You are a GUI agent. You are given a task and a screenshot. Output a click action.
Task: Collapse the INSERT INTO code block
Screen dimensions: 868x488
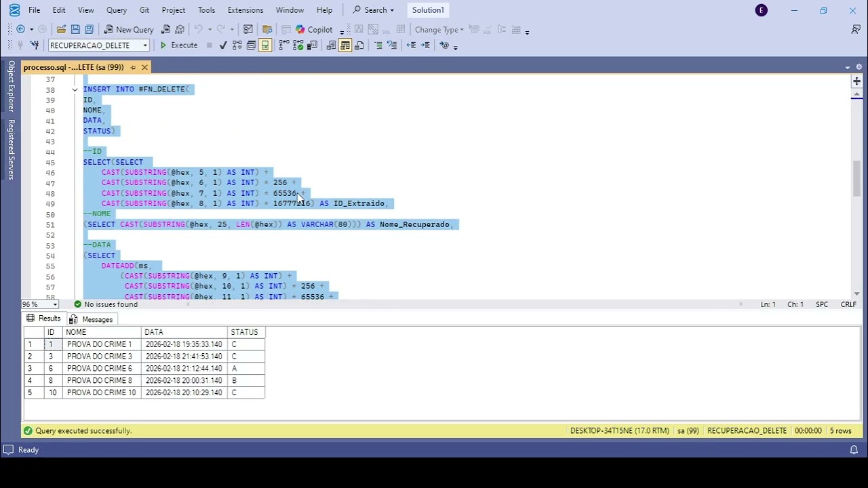(x=75, y=89)
